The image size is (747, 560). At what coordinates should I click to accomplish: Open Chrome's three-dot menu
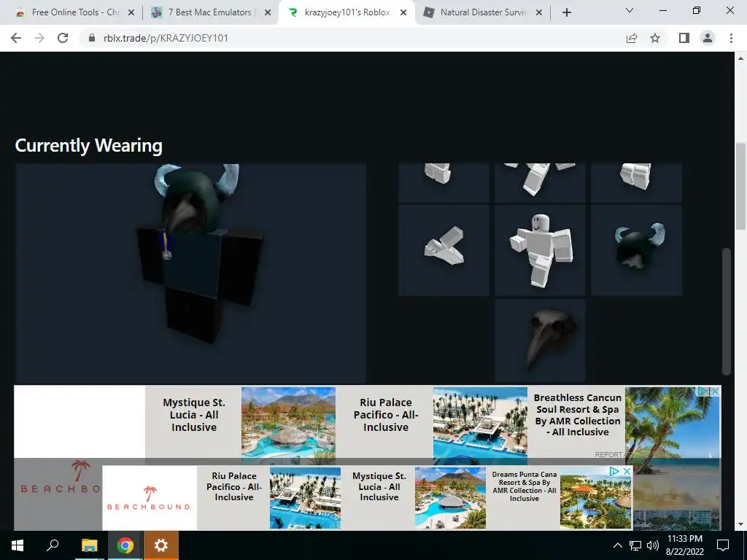coord(731,38)
